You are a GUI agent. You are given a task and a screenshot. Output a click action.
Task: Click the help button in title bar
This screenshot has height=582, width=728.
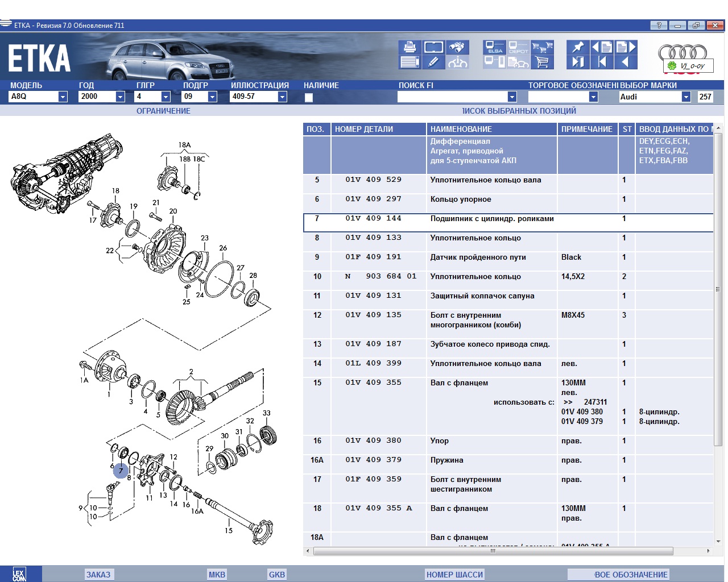[659, 25]
